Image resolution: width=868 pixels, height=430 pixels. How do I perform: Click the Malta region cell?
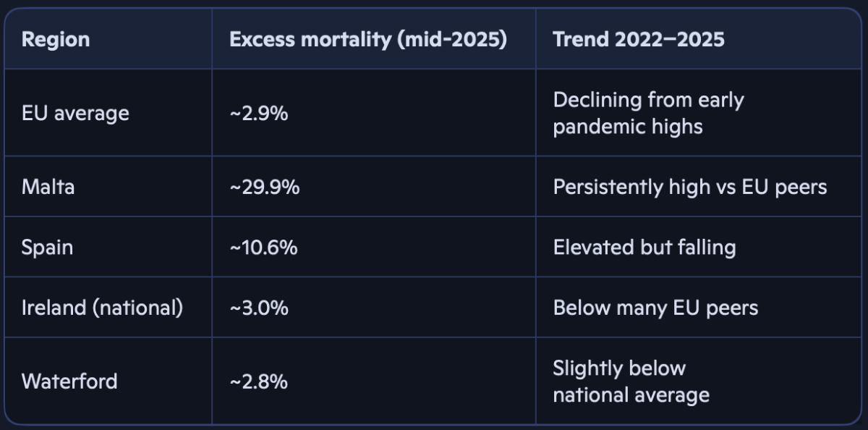48,187
